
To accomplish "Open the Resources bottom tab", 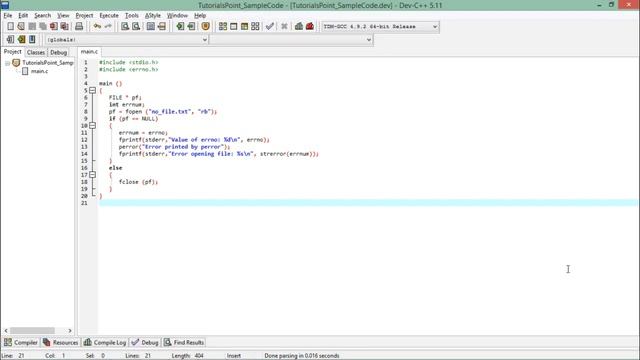I will pos(60,342).
